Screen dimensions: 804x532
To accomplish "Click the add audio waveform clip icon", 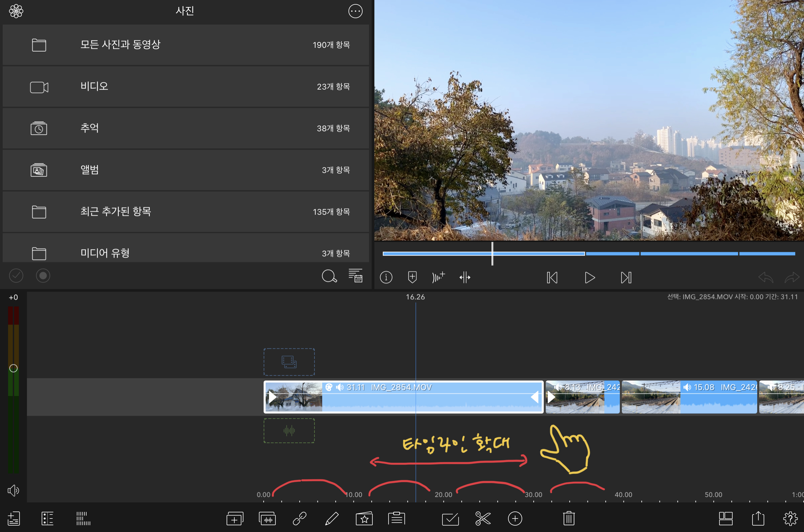I will 267,519.
